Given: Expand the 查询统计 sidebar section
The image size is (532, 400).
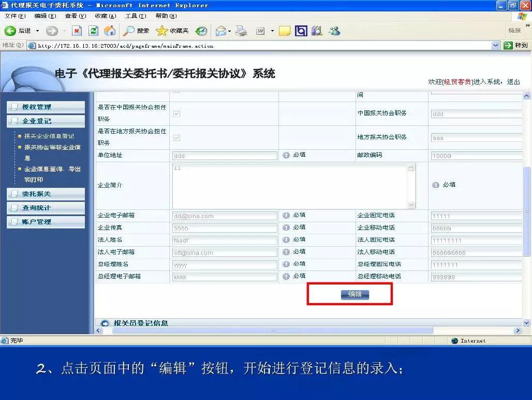Looking at the screenshot, I should 46,208.
